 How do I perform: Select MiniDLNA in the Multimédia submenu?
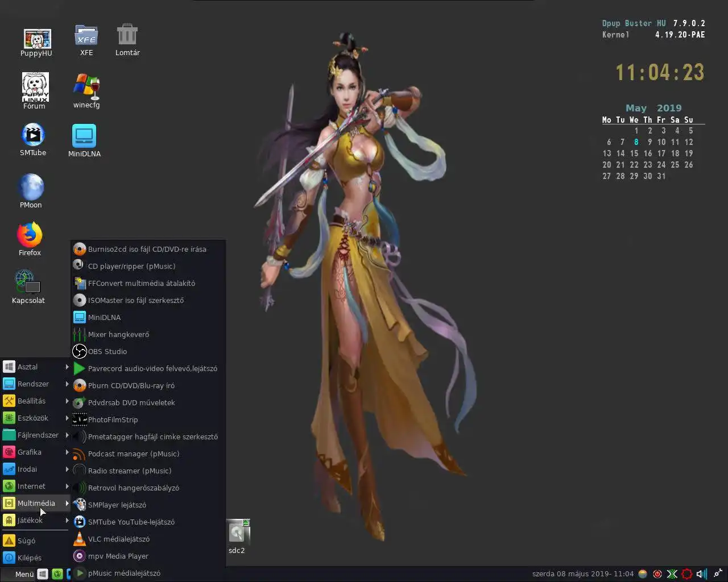pyautogui.click(x=148, y=317)
